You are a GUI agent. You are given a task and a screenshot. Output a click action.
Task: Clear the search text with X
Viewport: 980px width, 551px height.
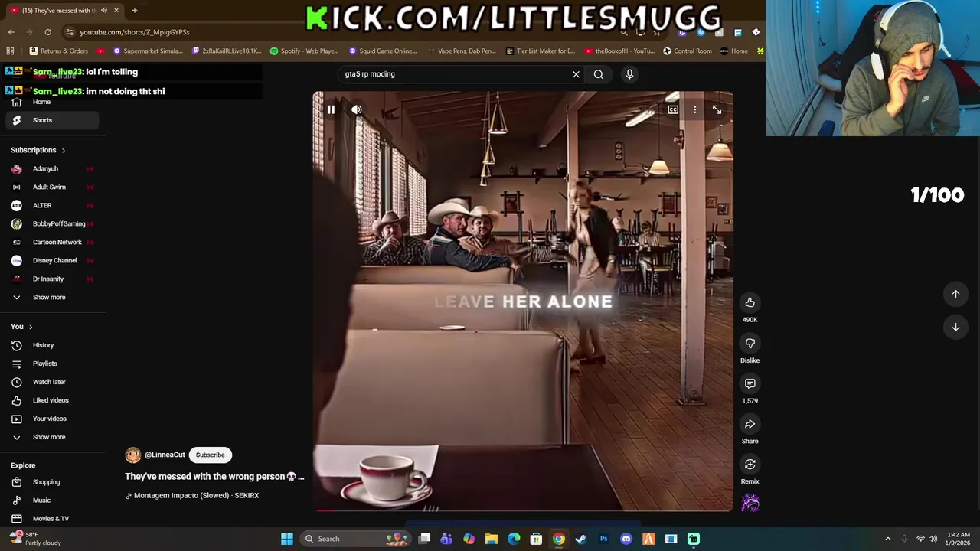576,74
